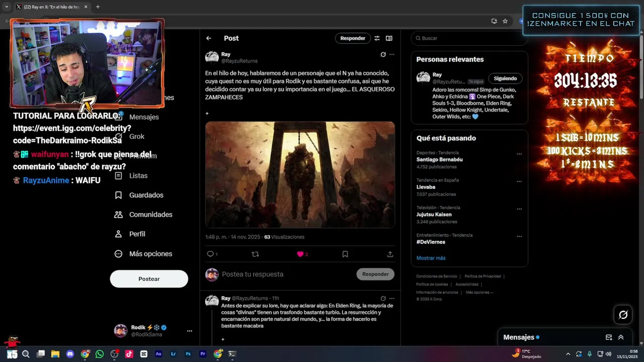Open Jujutsu Kaisen trend
This screenshot has width=644, height=362.
pos(434,214)
